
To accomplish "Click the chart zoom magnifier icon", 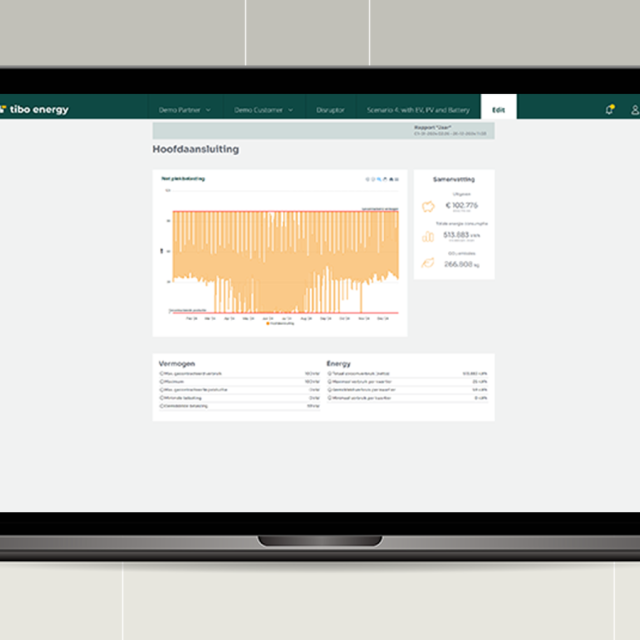I will pyautogui.click(x=380, y=179).
